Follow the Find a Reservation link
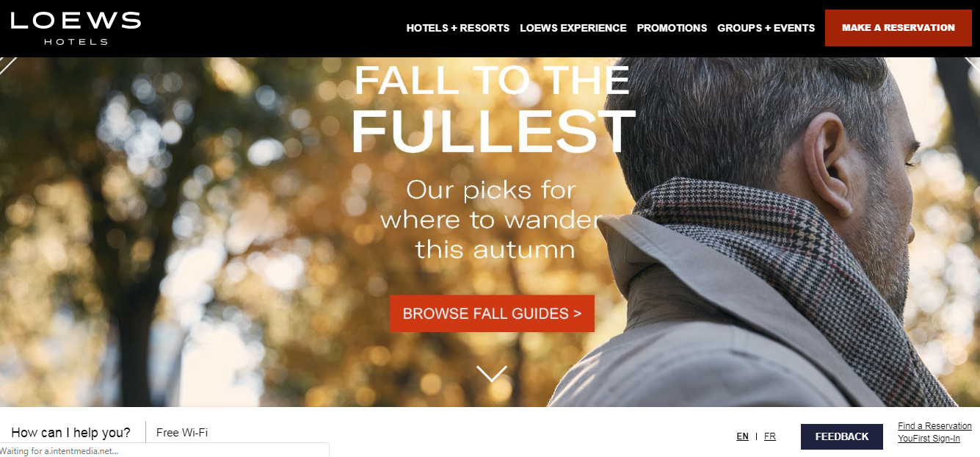The width and height of the screenshot is (980, 457). click(x=934, y=426)
